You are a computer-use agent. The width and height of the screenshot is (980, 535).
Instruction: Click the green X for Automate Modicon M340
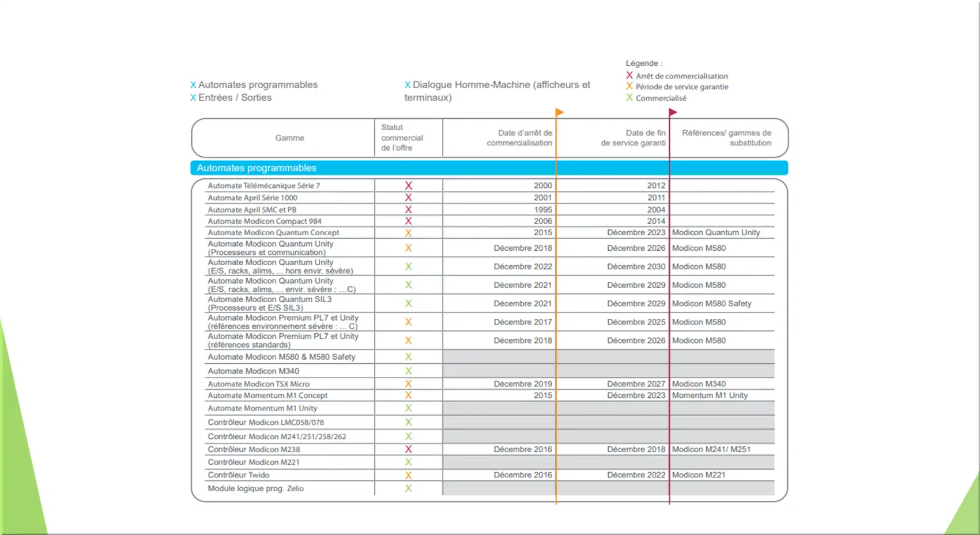point(408,371)
